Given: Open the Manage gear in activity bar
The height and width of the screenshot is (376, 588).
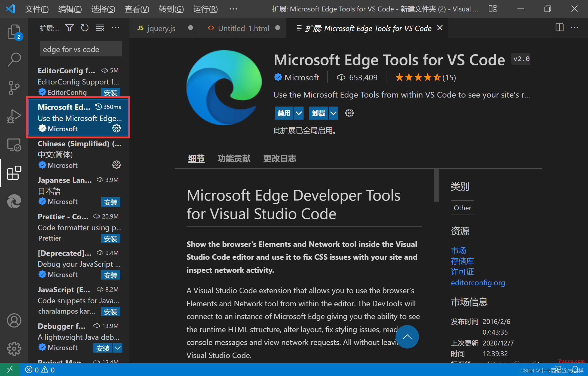Looking at the screenshot, I should 14,349.
